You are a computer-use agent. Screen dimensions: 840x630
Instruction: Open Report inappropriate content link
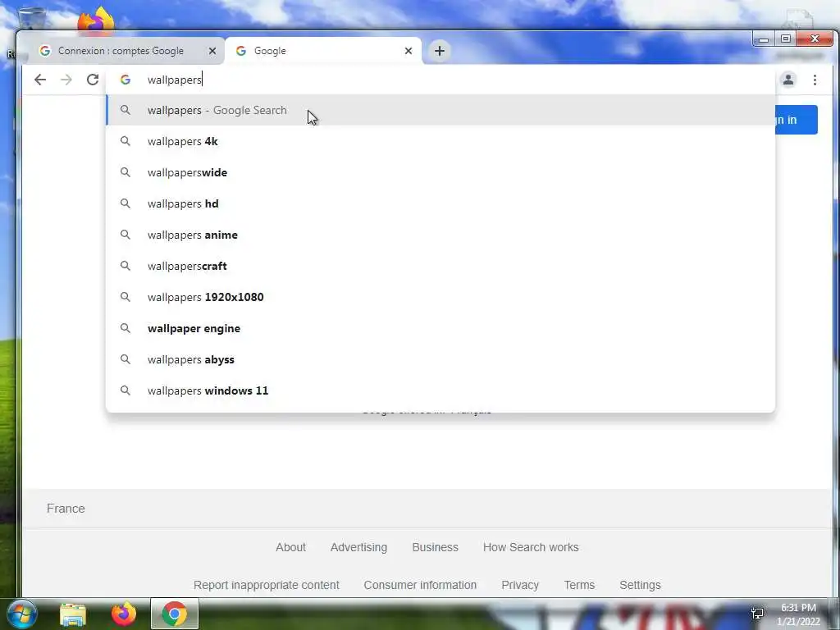pyautogui.click(x=267, y=585)
